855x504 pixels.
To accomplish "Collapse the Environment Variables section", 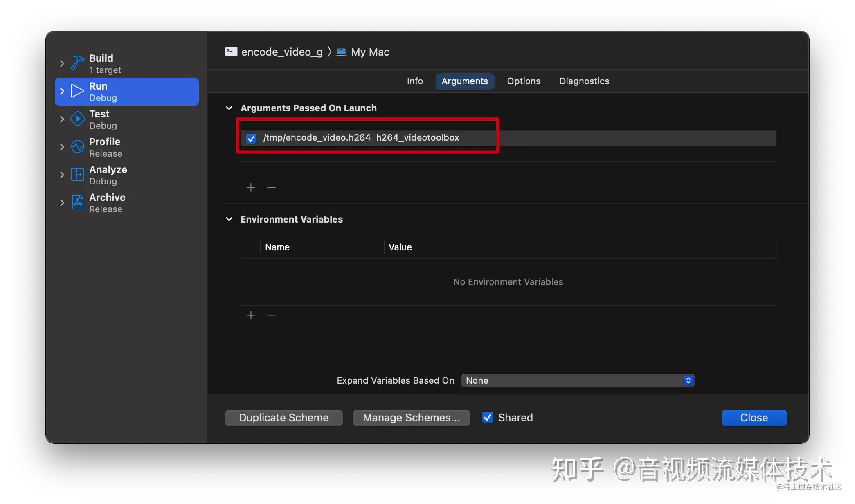I will (229, 219).
